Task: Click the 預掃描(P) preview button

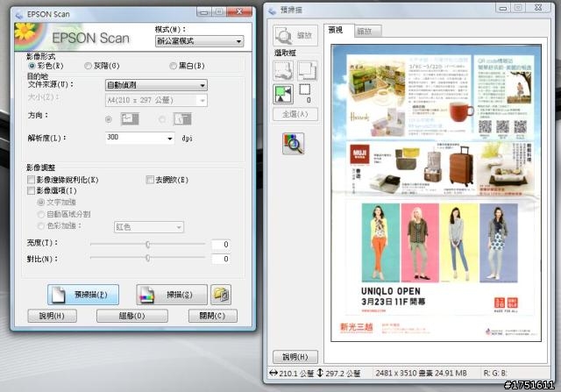Action: pyautogui.click(x=83, y=295)
